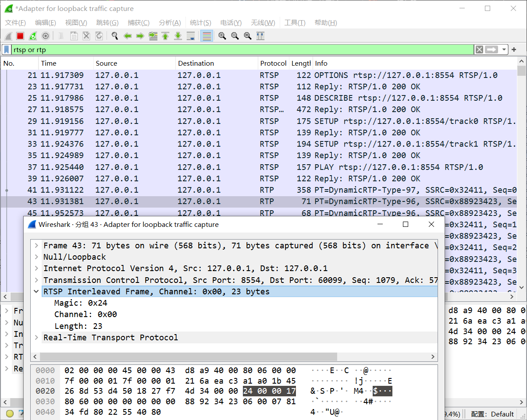Open the 无线(W) menu
This screenshot has width=527, height=420.
pyautogui.click(x=263, y=23)
